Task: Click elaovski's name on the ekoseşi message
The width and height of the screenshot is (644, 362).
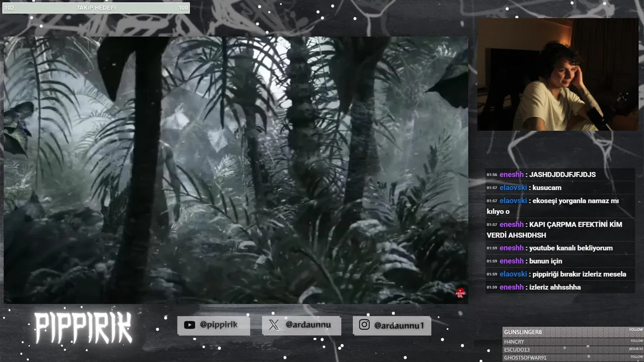Action: [513, 201]
